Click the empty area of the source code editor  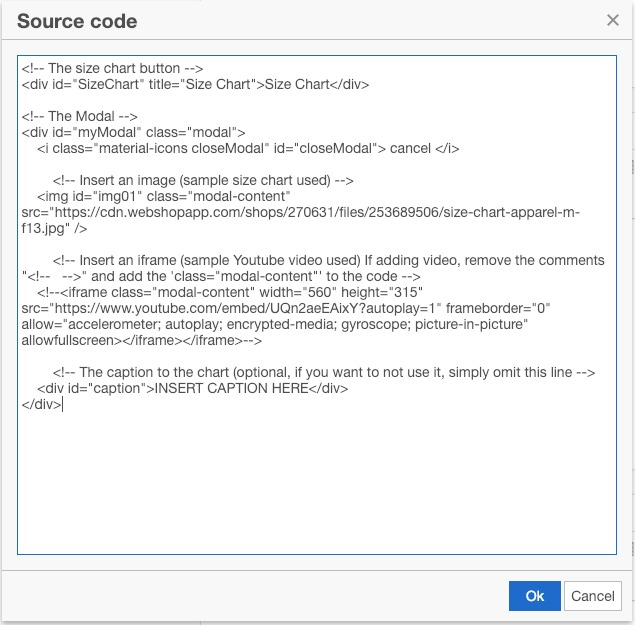(x=317, y=482)
